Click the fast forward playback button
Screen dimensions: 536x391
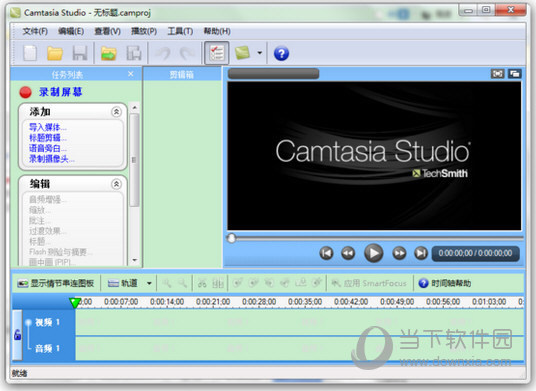pos(399,253)
